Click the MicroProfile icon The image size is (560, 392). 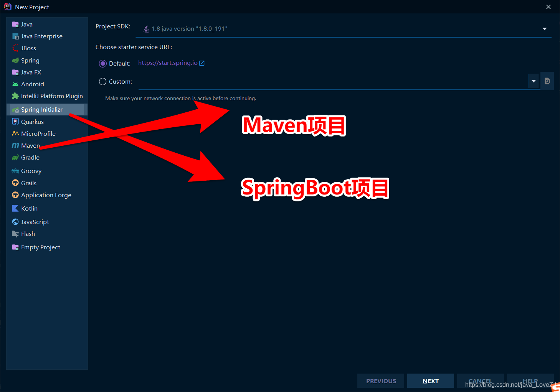pyautogui.click(x=15, y=133)
